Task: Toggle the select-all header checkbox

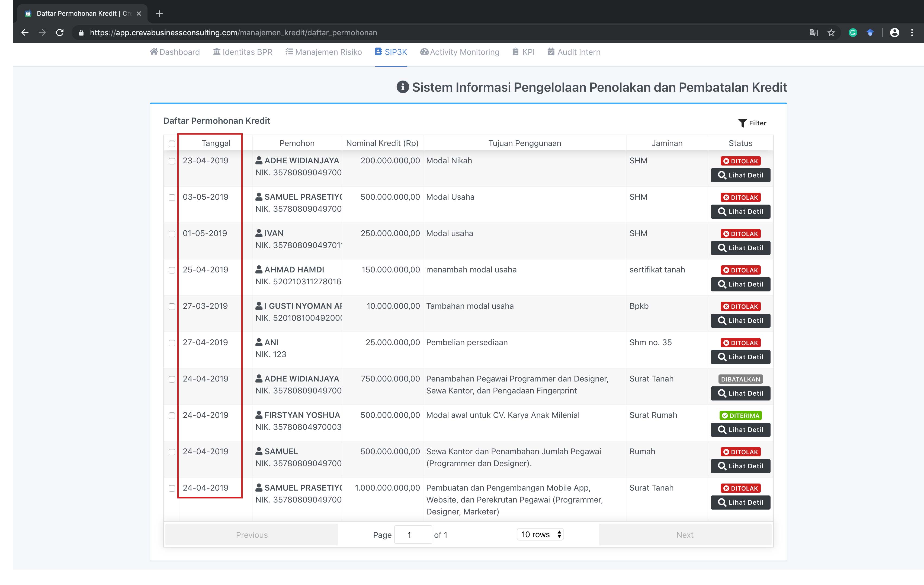Action: pyautogui.click(x=172, y=144)
